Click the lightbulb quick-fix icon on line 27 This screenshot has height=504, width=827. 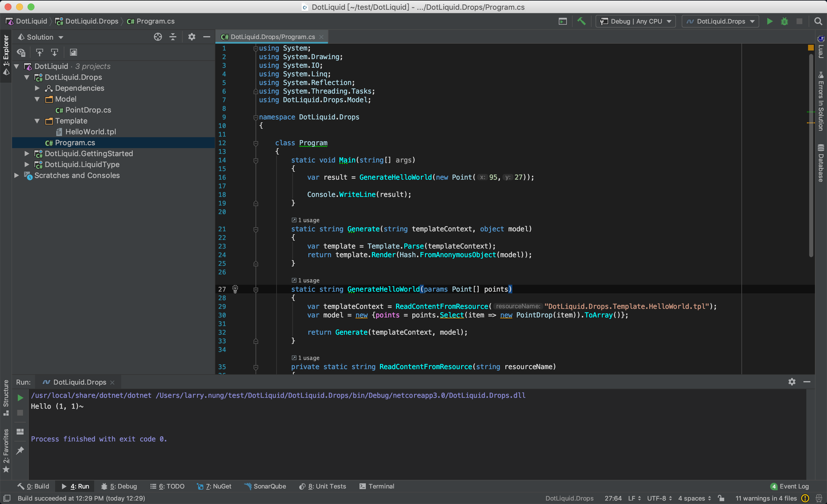click(235, 289)
